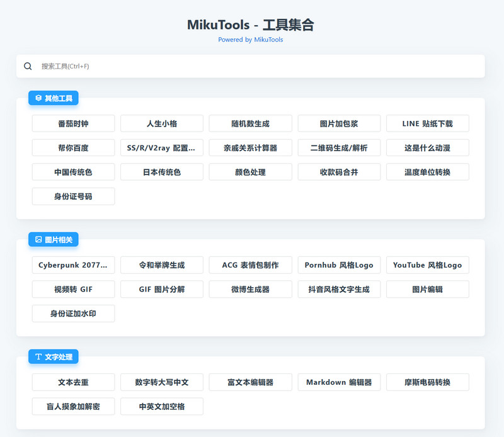Click the 中英文加空格 button

[x=162, y=407]
